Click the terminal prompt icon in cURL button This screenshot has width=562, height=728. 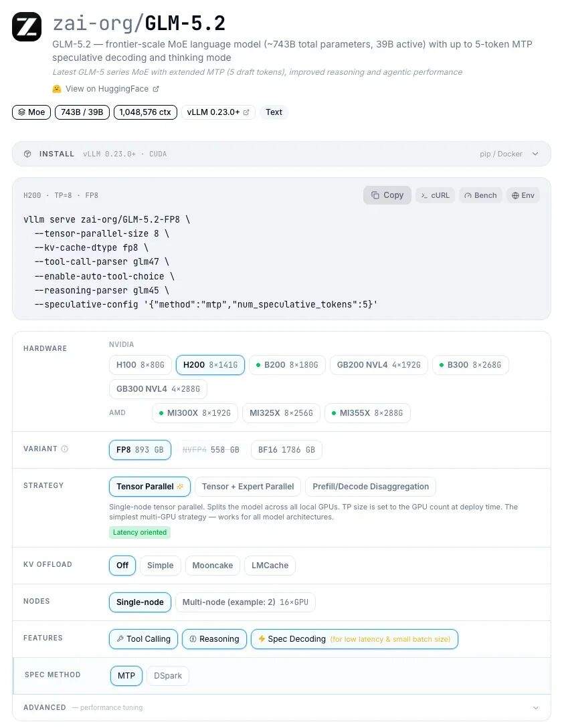click(424, 195)
